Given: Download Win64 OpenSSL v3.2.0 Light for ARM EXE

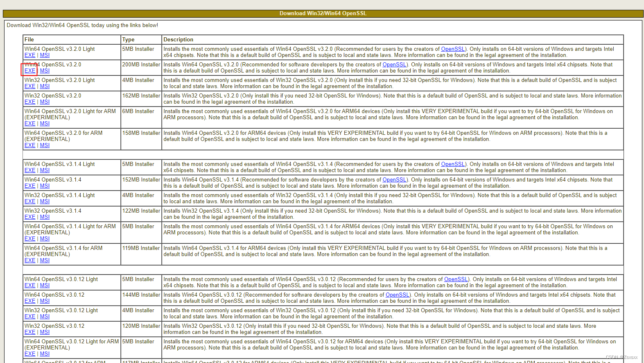Looking at the screenshot, I should [x=30, y=124].
